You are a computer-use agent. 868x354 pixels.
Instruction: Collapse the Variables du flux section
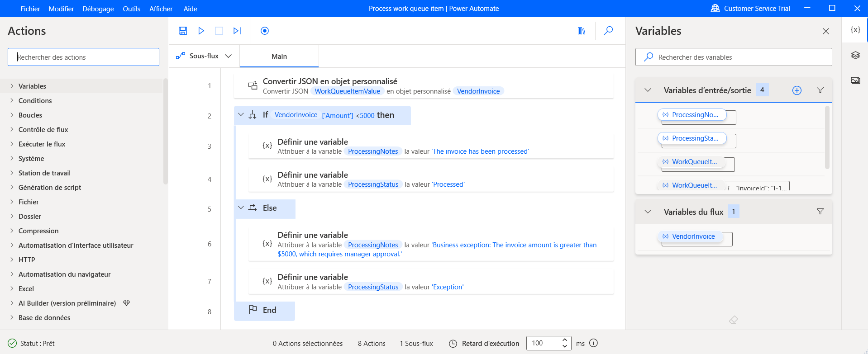click(648, 212)
